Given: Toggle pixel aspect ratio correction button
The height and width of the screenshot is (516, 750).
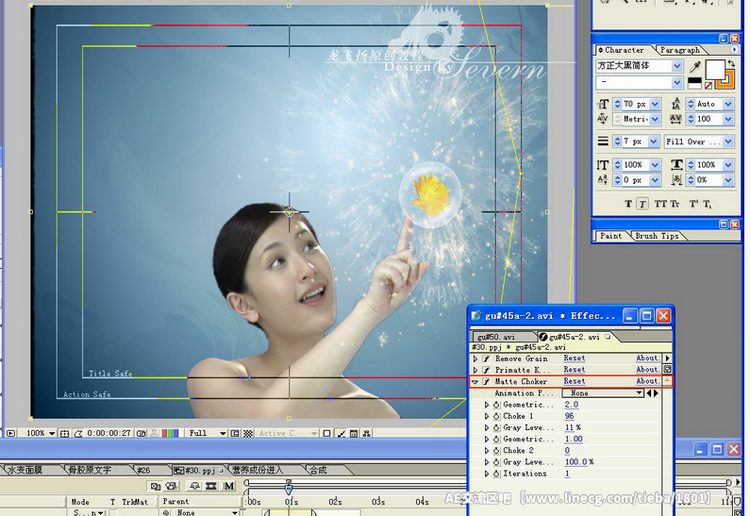Looking at the screenshot, I should pyautogui.click(x=327, y=433).
